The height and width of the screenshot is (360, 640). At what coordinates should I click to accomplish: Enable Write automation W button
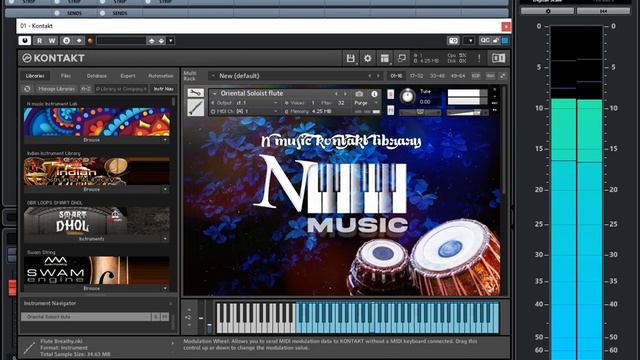pyautogui.click(x=52, y=41)
